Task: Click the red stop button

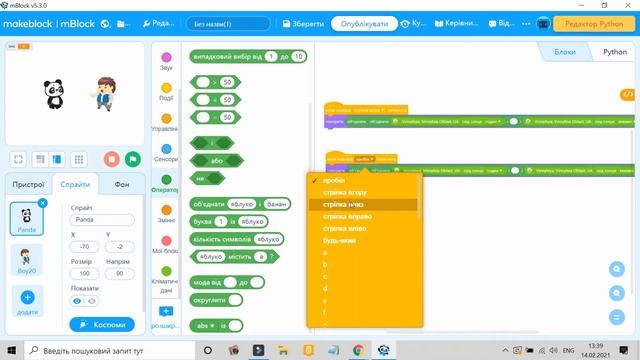Action: pos(111,159)
